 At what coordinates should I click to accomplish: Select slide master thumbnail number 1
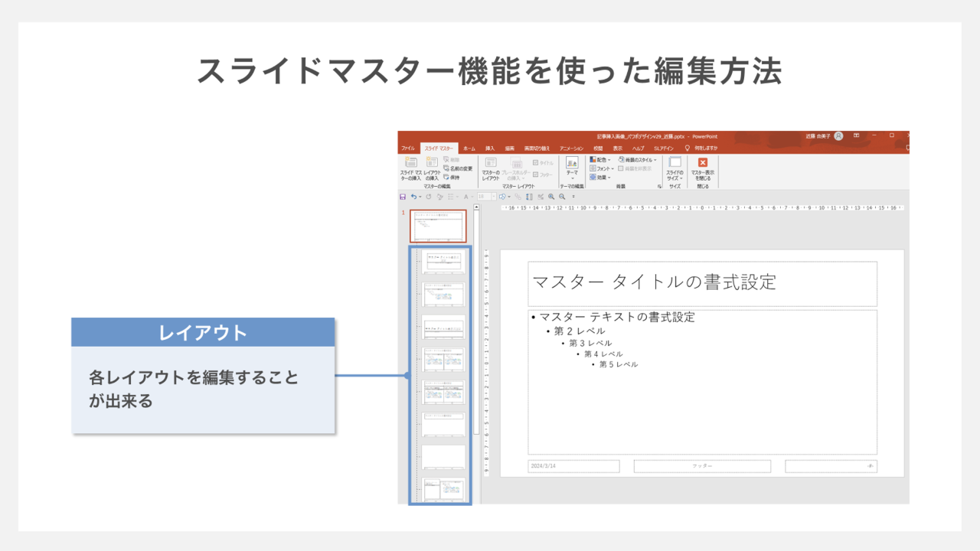[438, 226]
